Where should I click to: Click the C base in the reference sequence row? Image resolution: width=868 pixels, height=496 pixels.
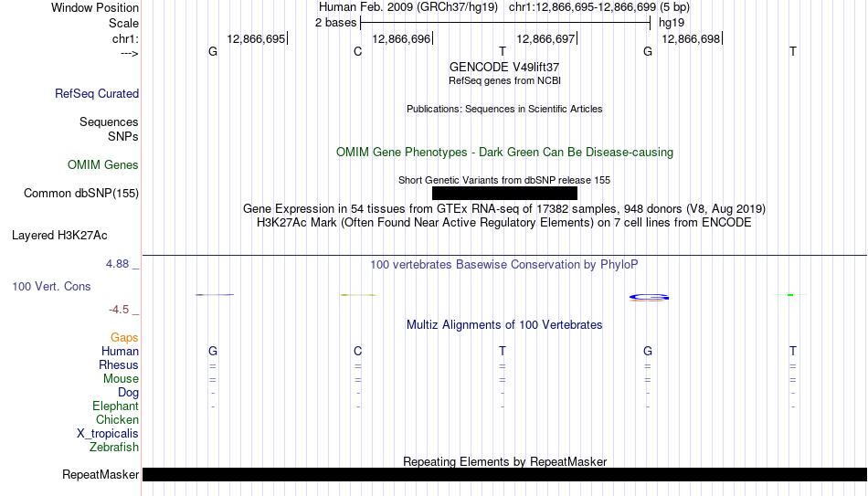pos(357,51)
